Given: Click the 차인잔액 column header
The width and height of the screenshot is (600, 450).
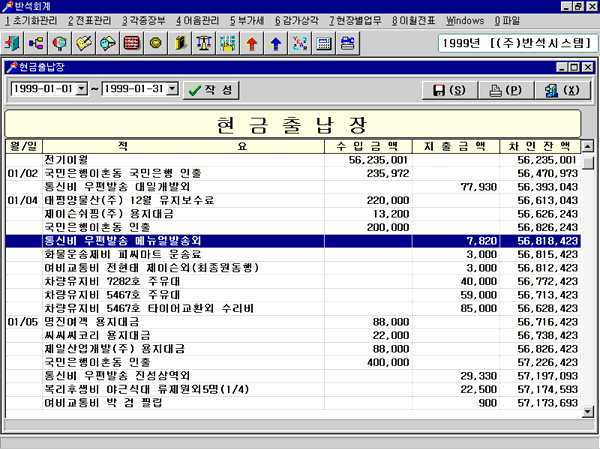Looking at the screenshot, I should tap(540, 146).
